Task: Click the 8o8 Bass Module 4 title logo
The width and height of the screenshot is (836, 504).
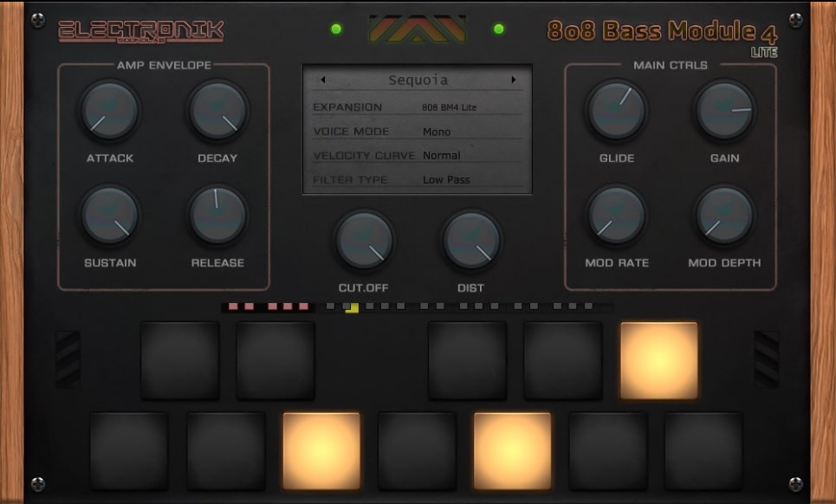Action: [x=661, y=31]
